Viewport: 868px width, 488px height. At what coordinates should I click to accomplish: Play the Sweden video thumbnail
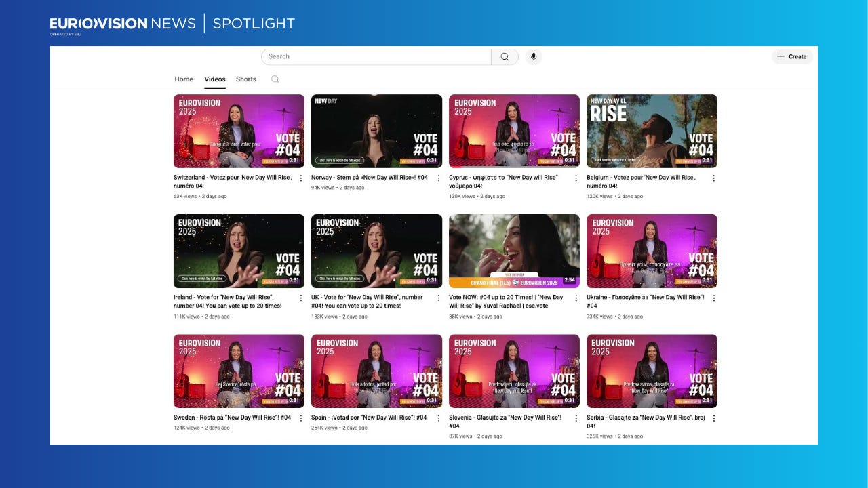pos(239,371)
